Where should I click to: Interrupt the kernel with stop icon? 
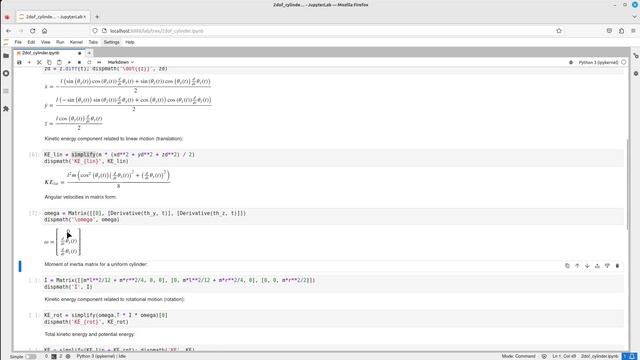tap(79, 62)
